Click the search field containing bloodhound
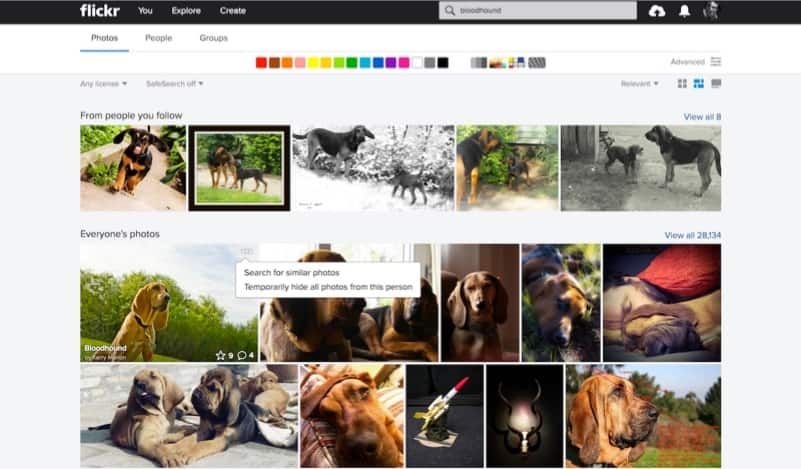This screenshot has width=801, height=469. click(538, 11)
